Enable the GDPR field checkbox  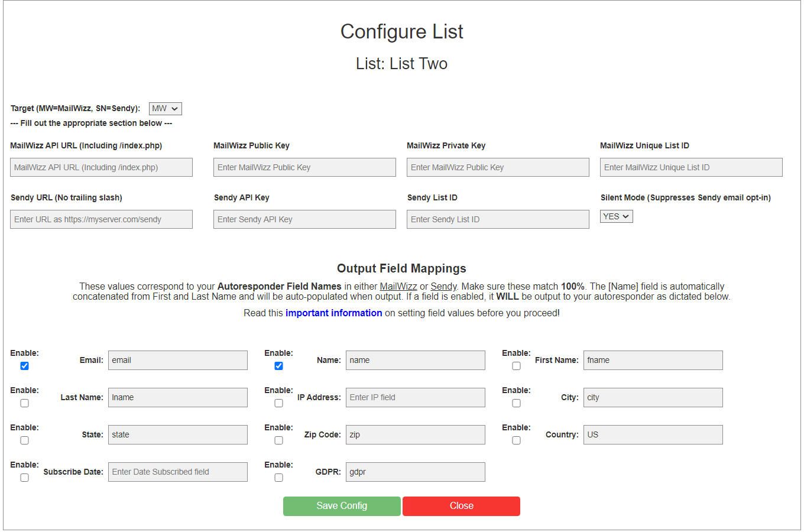(x=278, y=478)
